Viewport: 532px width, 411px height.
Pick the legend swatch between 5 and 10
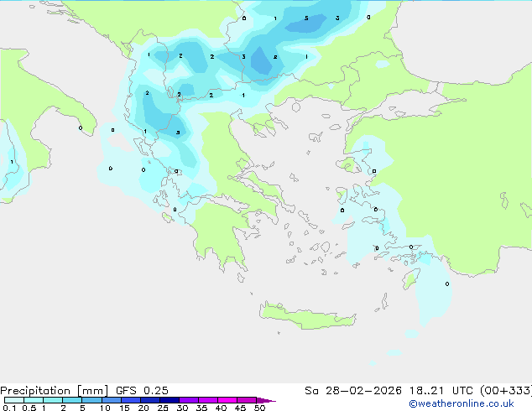click(91, 400)
